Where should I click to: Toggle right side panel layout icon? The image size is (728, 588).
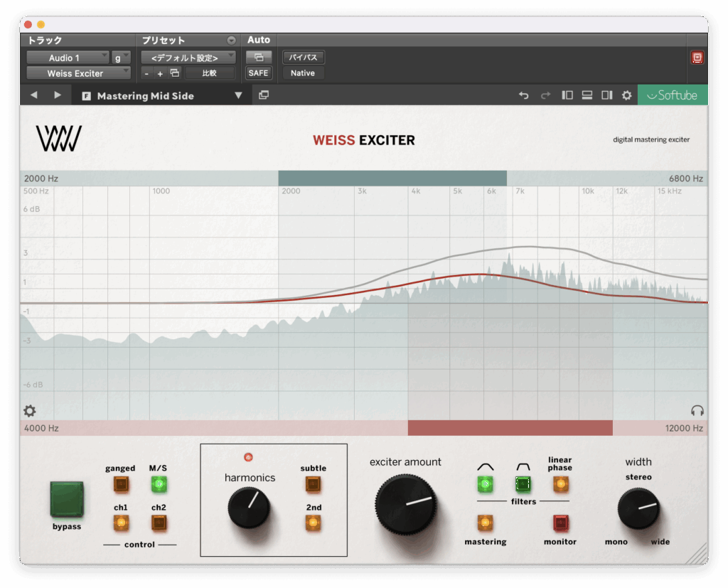coord(607,95)
